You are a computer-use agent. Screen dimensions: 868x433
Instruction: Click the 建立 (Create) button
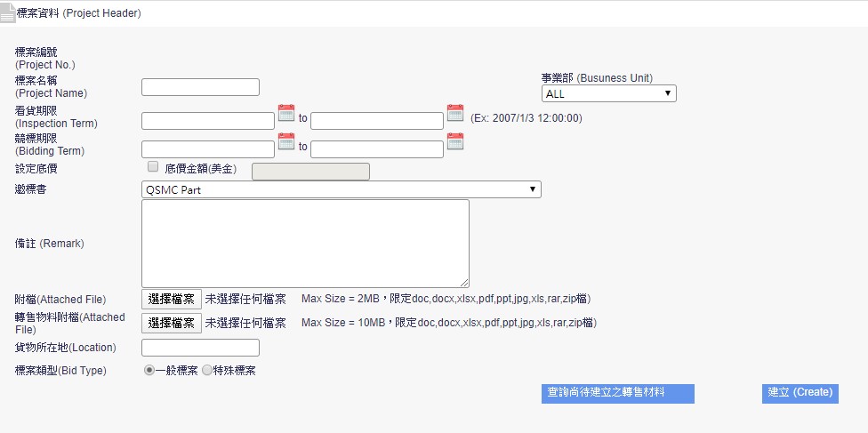tap(800, 393)
